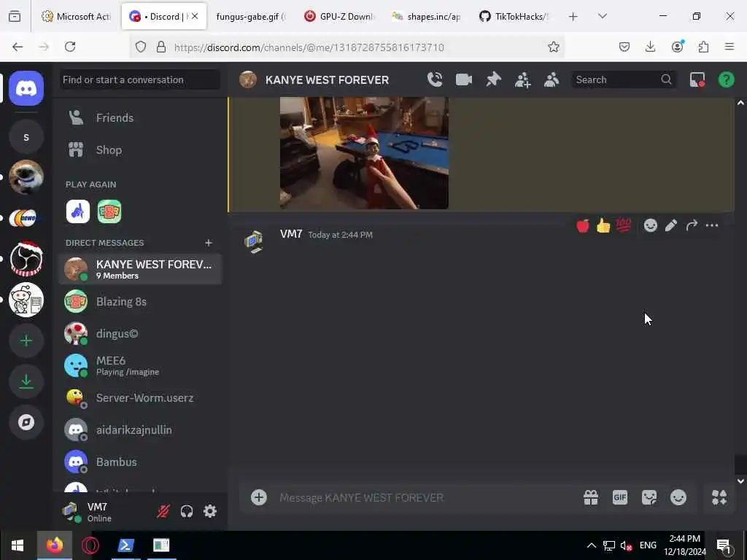Switch to shapes.inc browser tab
Screen dimensions: 747x560
426,16
